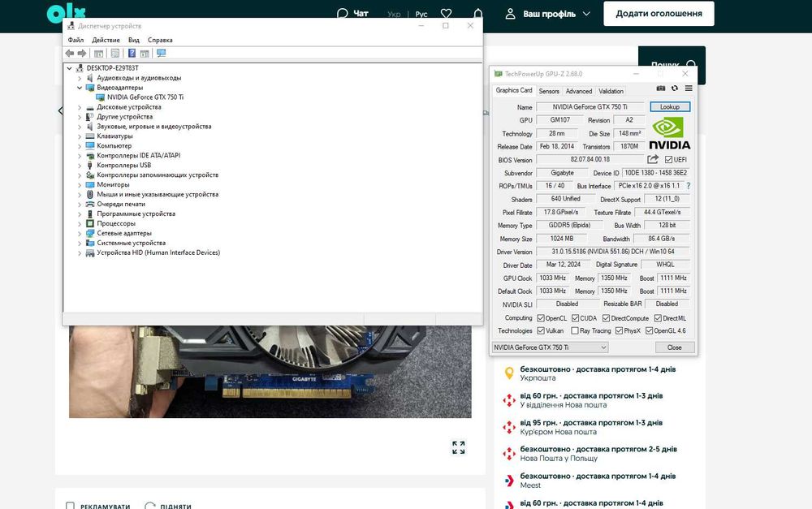The height and width of the screenshot is (509, 812).
Task: Take screenshot with GPU-Z camera icon
Action: pyautogui.click(x=661, y=88)
